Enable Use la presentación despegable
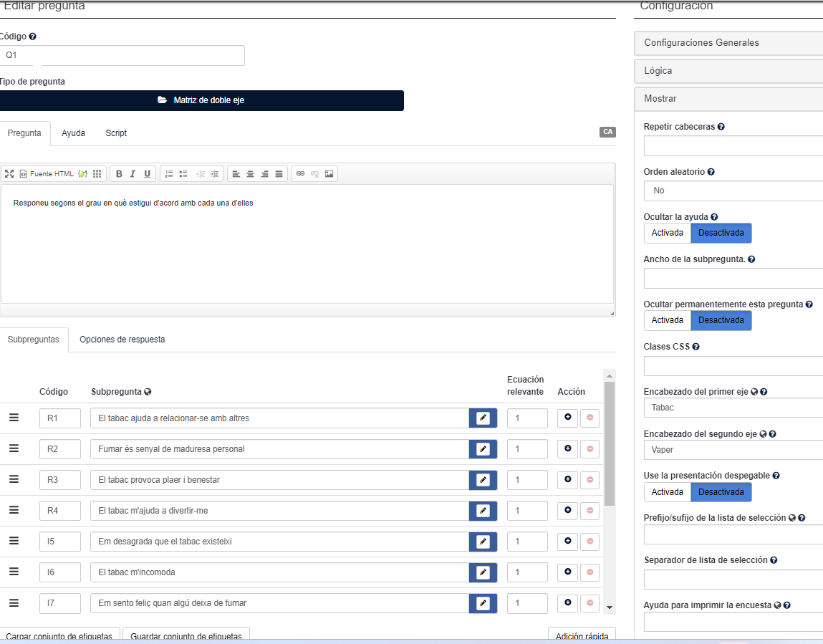823x644 pixels. tap(667, 492)
